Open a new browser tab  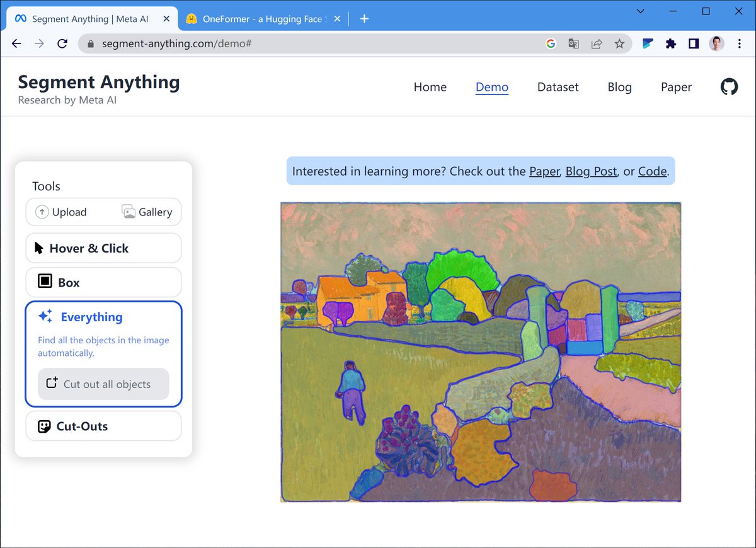(364, 18)
